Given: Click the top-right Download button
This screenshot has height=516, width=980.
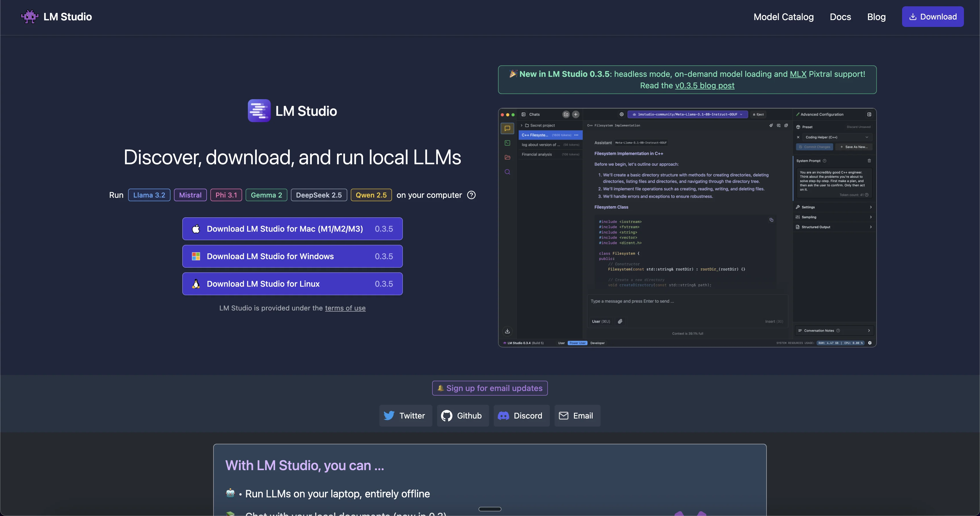Looking at the screenshot, I should (932, 17).
